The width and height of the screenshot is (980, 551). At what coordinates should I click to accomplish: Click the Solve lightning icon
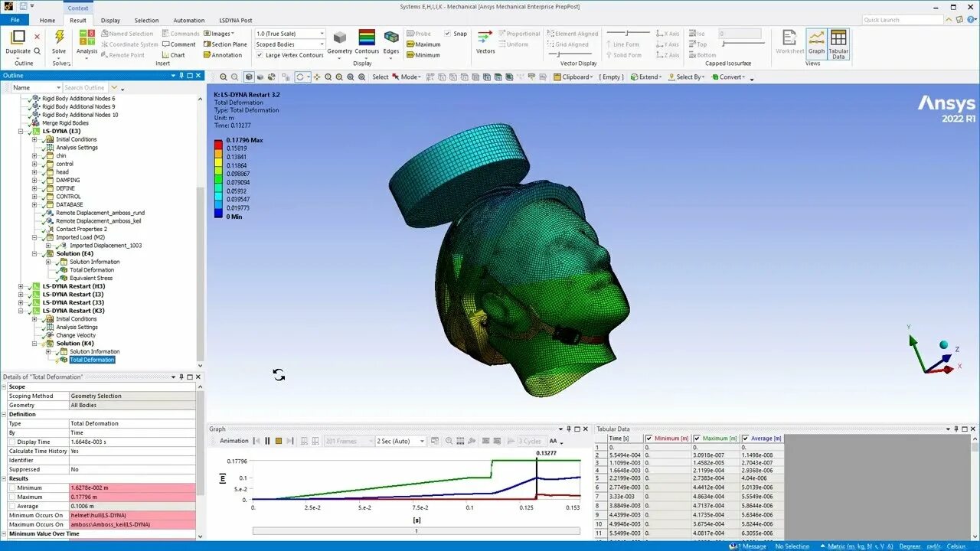tap(59, 37)
